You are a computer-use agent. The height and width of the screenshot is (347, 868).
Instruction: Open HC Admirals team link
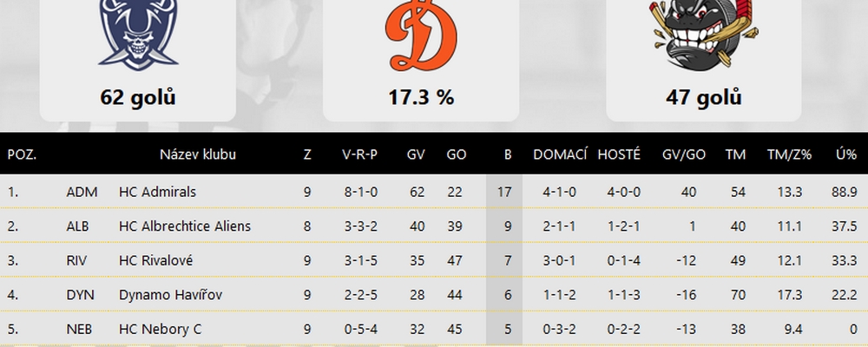[157, 192]
